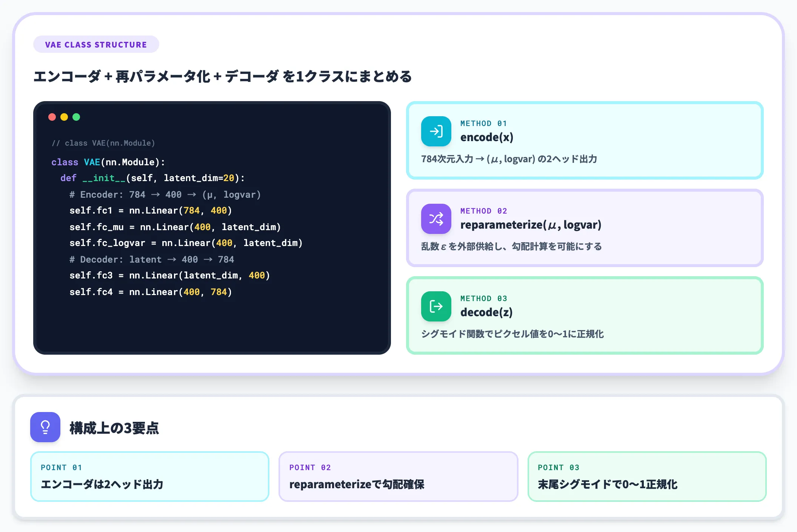Click the METHOD 02 label
This screenshot has width=797, height=532.
click(x=483, y=211)
